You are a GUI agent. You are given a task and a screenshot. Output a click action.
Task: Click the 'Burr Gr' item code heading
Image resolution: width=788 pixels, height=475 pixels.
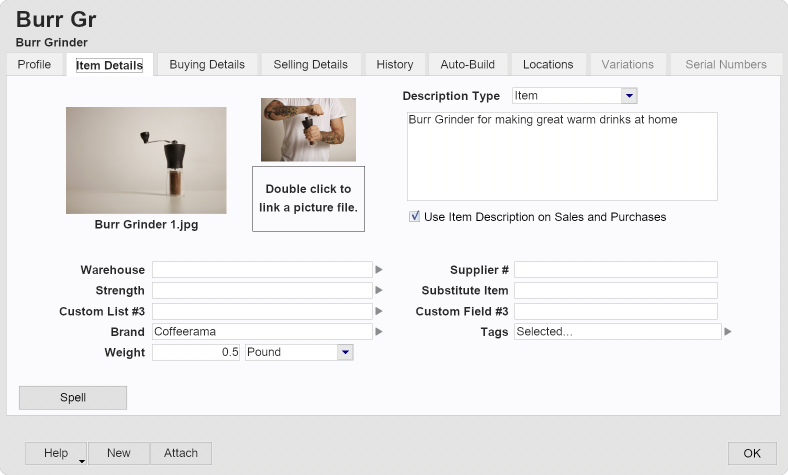(56, 20)
